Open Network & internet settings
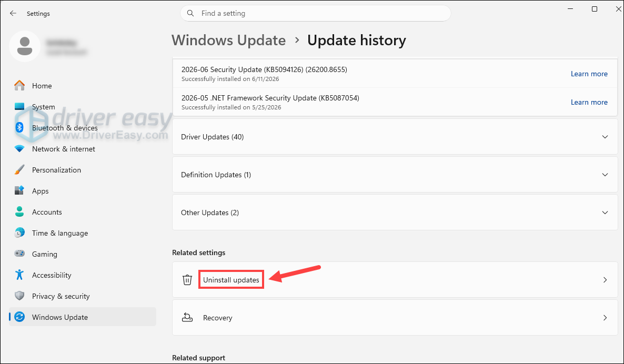624x364 pixels. 83,149
